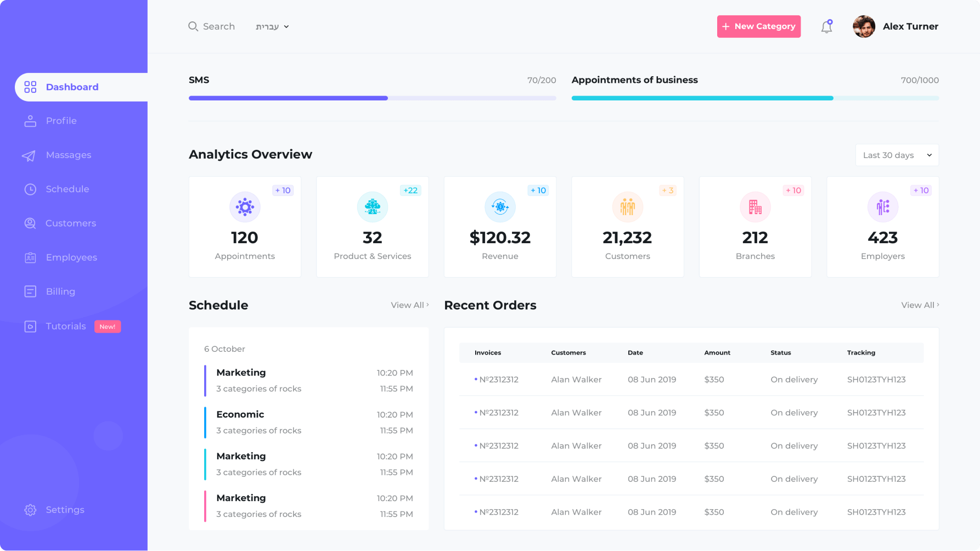Click the Tracking column header
This screenshot has width=980, height=551.
pyautogui.click(x=861, y=353)
